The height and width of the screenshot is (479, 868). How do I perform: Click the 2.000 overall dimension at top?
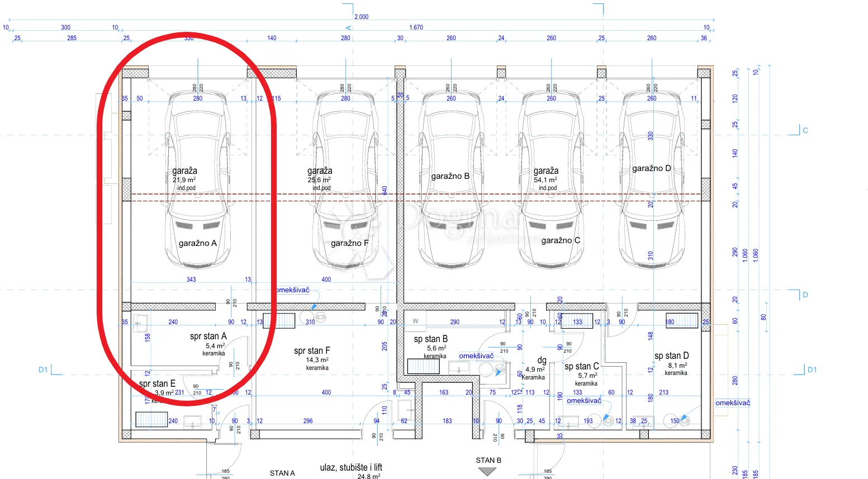click(362, 17)
